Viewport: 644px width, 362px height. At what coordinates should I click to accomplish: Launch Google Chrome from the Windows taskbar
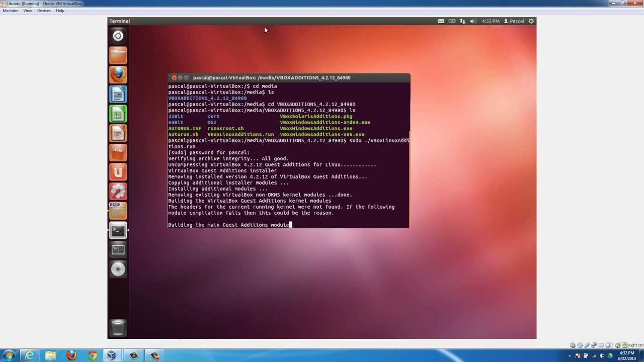coord(92,355)
